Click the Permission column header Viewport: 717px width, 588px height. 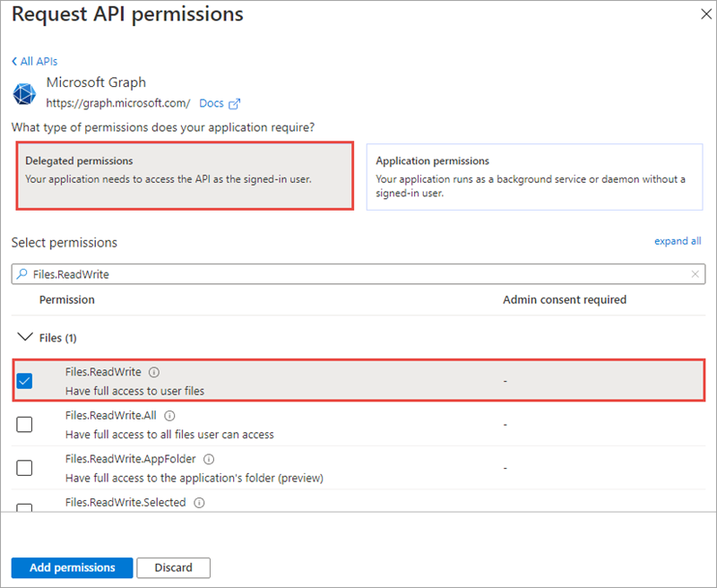tap(66, 299)
